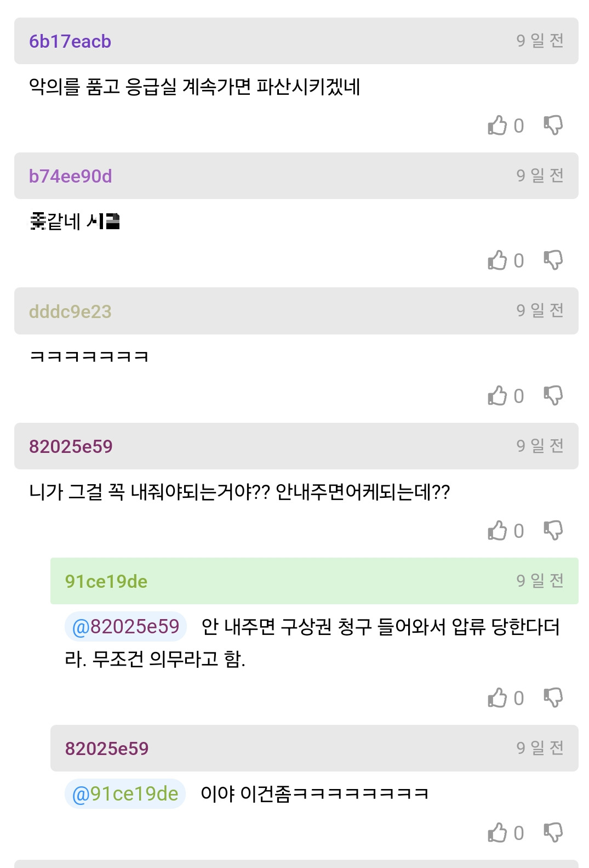
Task: Open the @82025e59 mention tag
Action: point(126,626)
